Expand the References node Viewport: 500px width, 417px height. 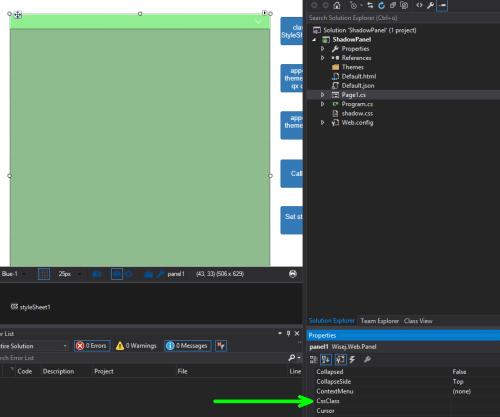coord(322,58)
